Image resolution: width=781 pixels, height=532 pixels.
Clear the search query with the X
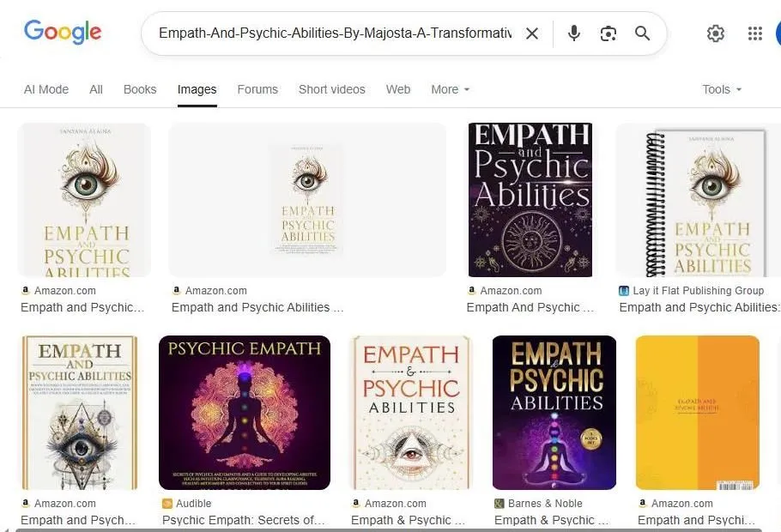[x=531, y=33]
